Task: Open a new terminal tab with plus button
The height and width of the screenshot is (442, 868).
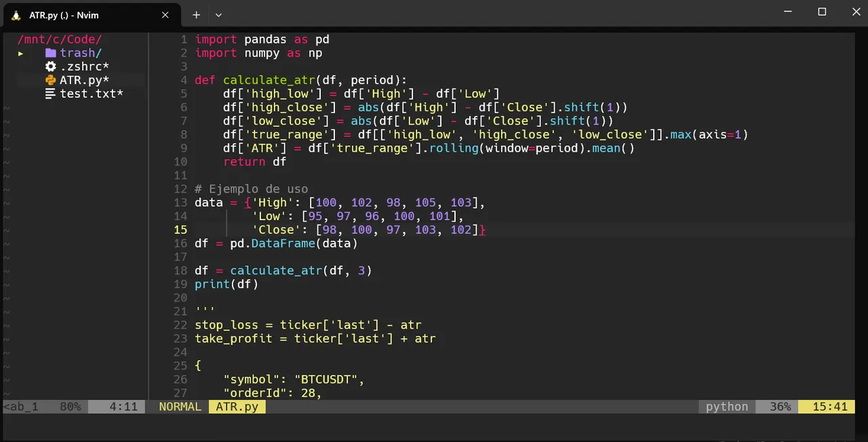Action: 196,15
